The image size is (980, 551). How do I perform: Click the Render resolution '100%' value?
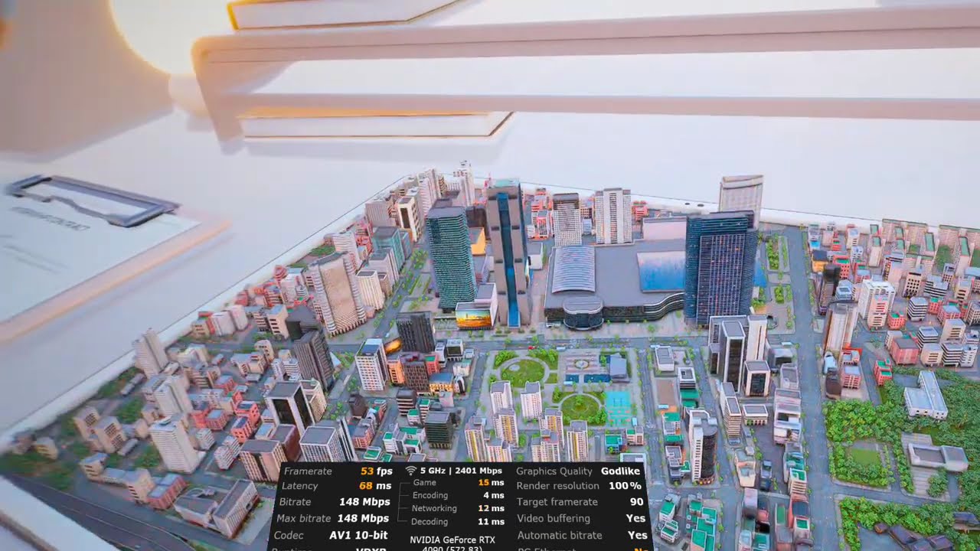pos(625,486)
